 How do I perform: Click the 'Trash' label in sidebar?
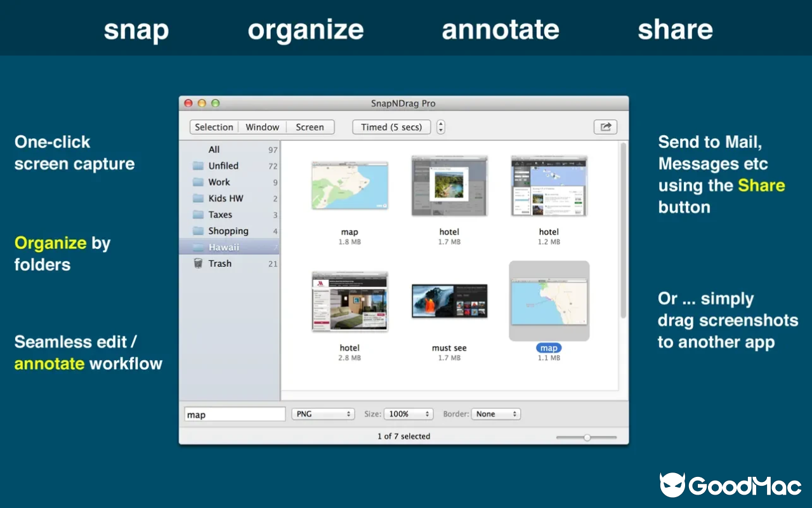click(x=220, y=264)
